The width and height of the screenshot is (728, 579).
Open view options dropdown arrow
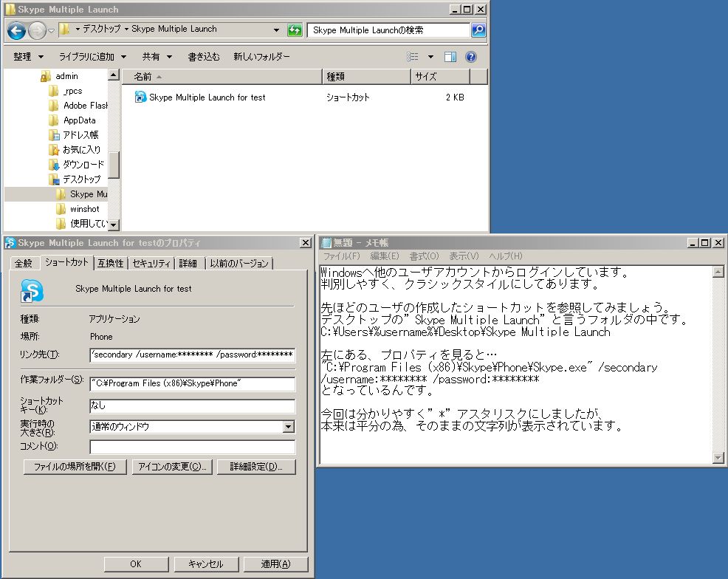(431, 57)
